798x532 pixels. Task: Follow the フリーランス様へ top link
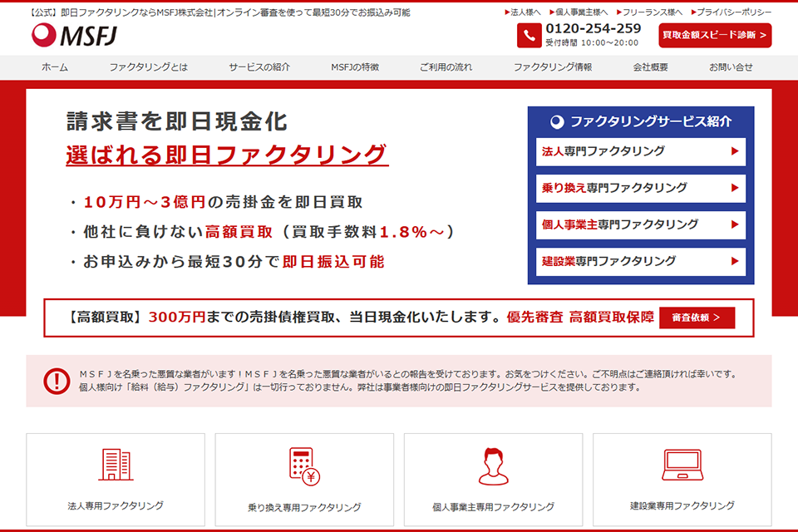[x=649, y=12]
